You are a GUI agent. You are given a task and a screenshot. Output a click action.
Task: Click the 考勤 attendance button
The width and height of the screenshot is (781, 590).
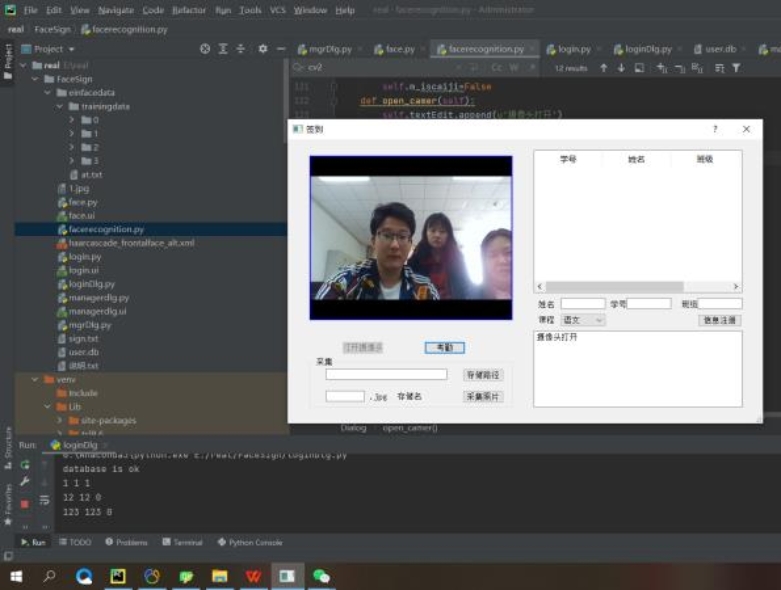444,347
